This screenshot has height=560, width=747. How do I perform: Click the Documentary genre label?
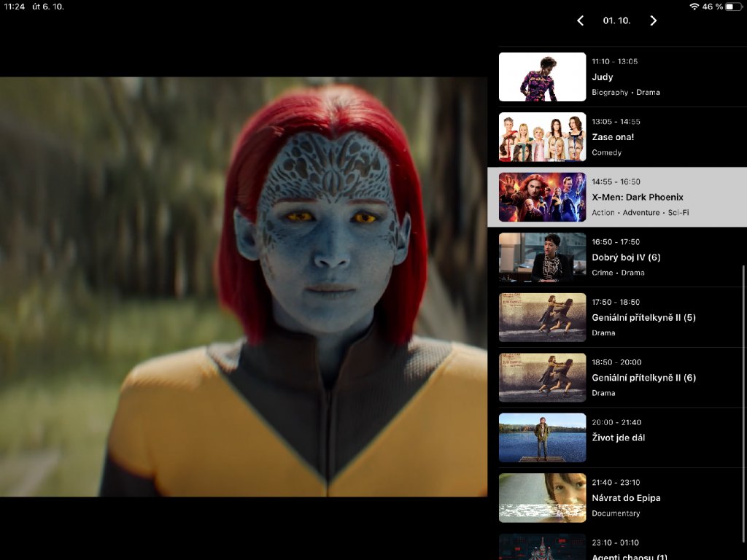pos(616,513)
